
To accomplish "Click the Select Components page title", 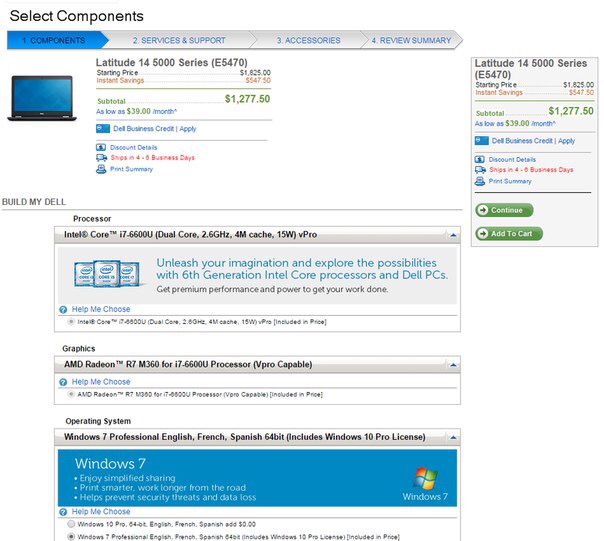I will tap(77, 16).
